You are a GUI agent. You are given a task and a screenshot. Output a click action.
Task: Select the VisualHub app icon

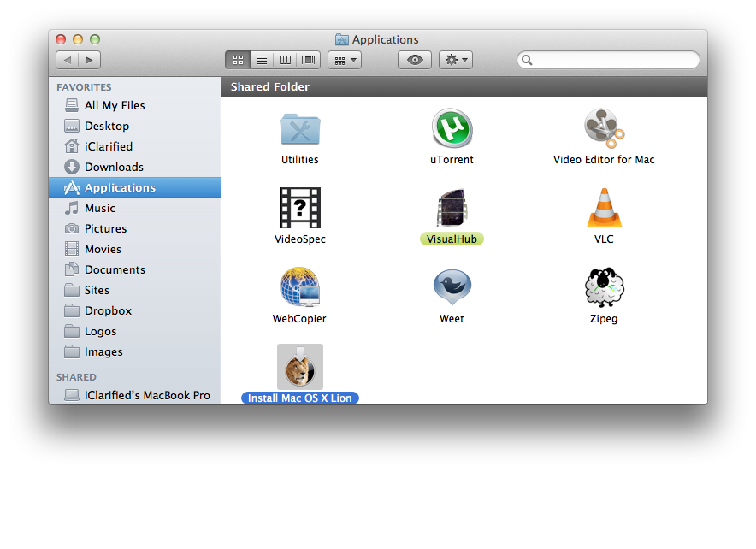pos(452,208)
